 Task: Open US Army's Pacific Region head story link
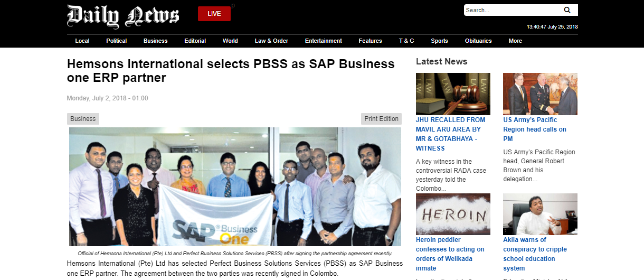click(x=535, y=129)
